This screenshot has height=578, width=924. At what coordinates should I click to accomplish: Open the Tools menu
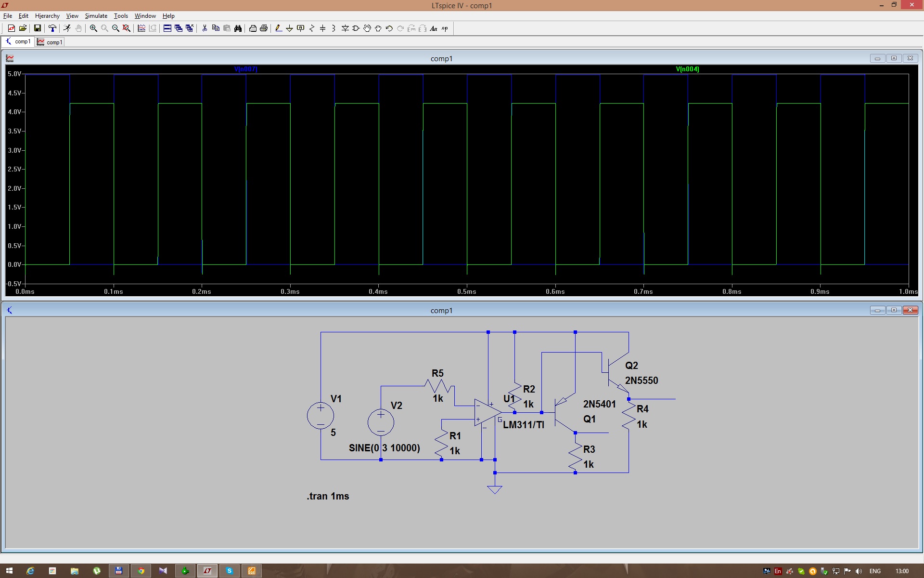(121, 16)
